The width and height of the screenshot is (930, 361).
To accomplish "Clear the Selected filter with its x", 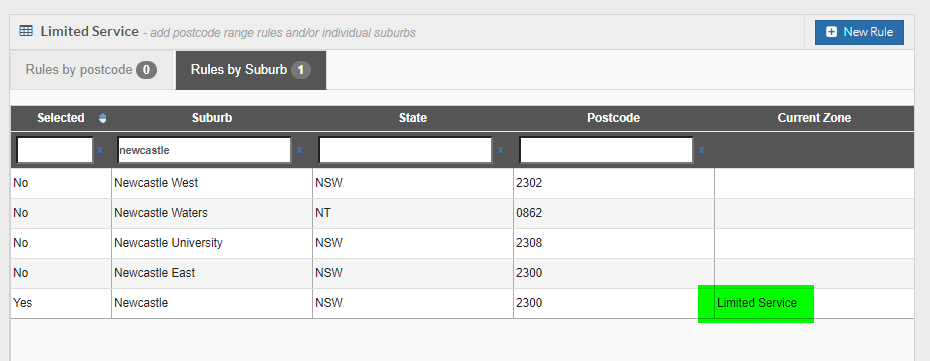I will click(100, 150).
